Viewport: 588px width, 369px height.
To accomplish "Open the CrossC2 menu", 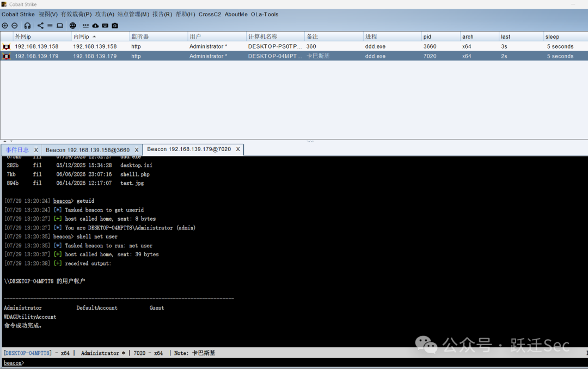I will pos(210,14).
